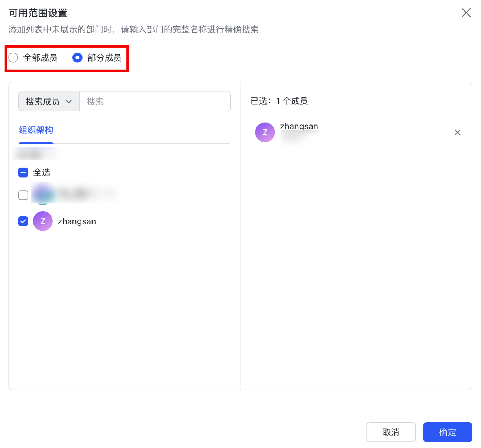Uncheck the zhangsan checkbox

pos(23,221)
